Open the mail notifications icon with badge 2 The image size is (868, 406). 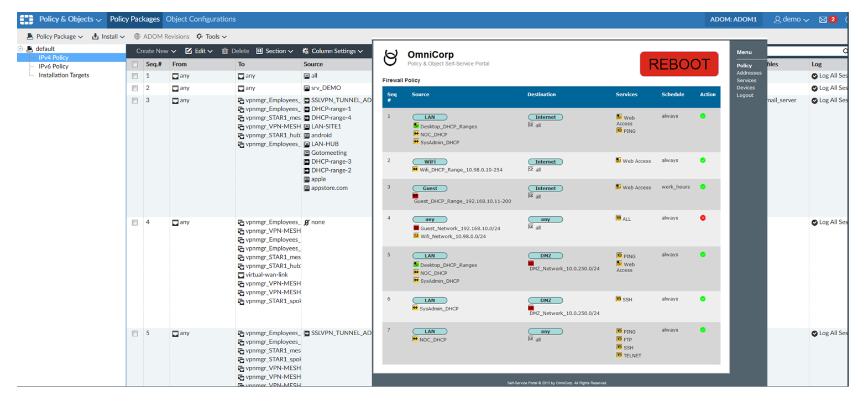827,19
